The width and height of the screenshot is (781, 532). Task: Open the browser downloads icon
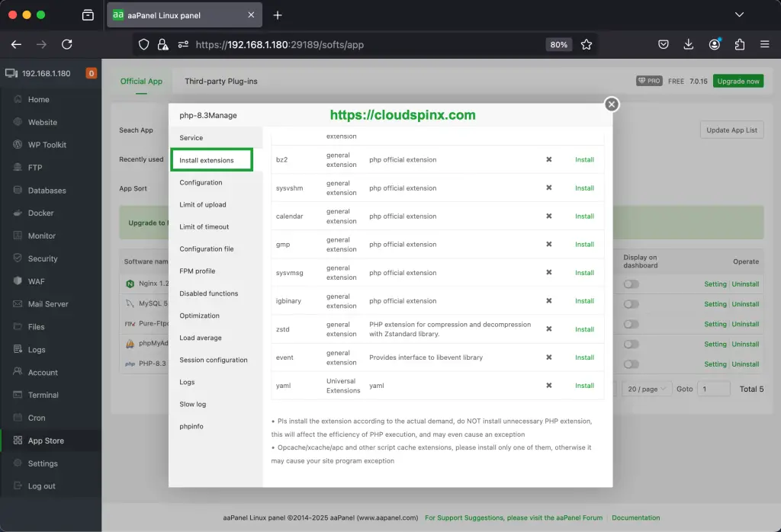(689, 44)
